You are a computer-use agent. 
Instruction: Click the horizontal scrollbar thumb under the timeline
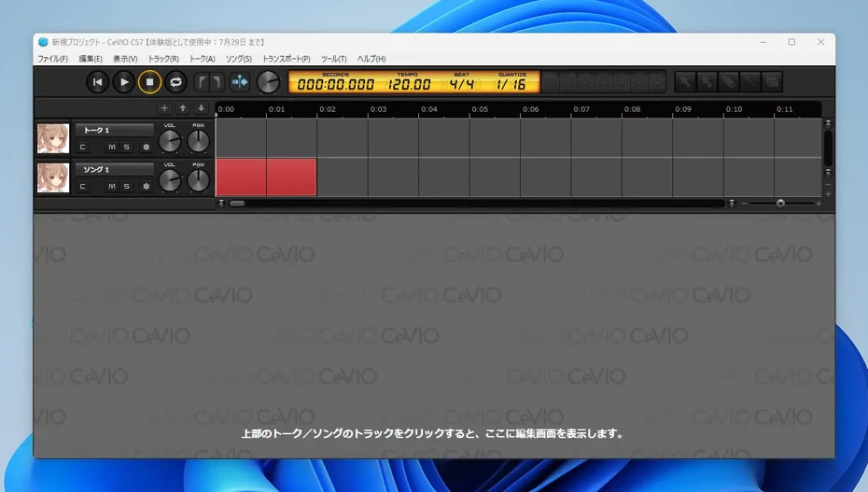(237, 204)
